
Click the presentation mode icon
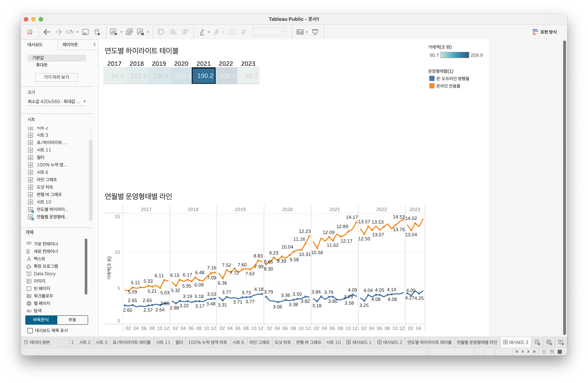[x=315, y=32]
